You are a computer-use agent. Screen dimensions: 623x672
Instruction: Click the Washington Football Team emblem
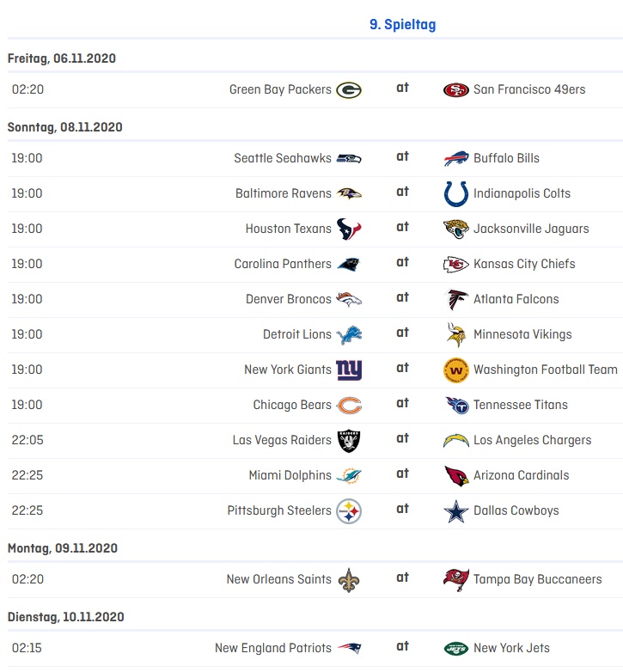456,370
